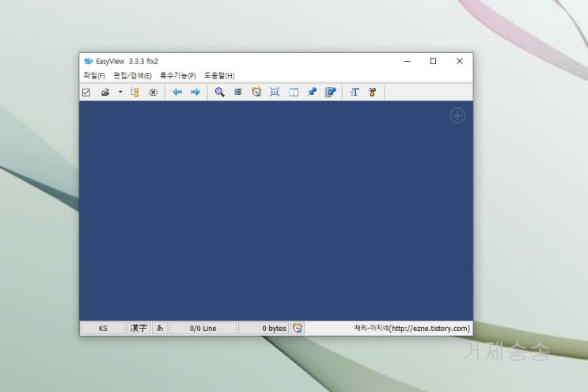Image resolution: width=588 pixels, height=392 pixels.
Task: Minimize the EasyView window
Action: [x=408, y=61]
